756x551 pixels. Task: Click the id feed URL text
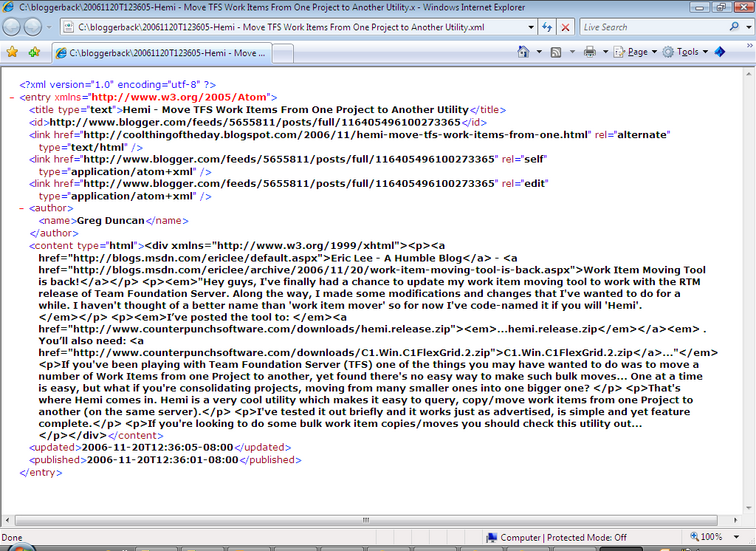pos(256,122)
